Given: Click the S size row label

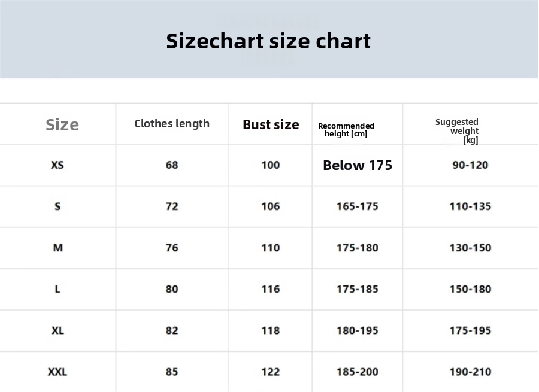Looking at the screenshot, I should point(57,206).
